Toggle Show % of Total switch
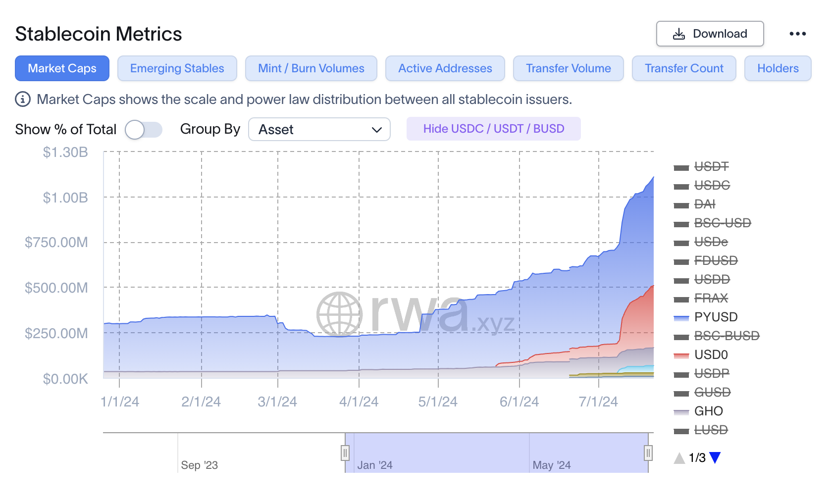 (144, 130)
